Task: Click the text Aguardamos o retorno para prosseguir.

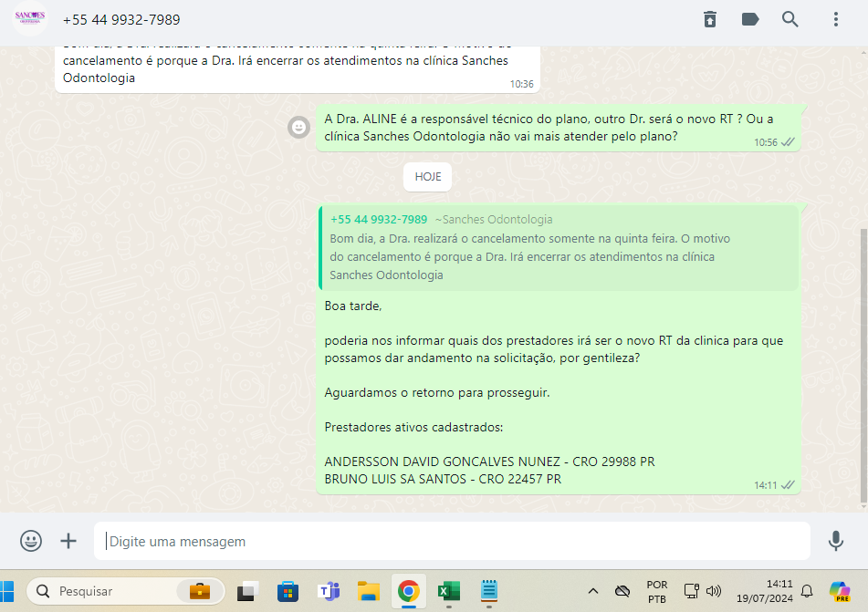Action: 437,393
